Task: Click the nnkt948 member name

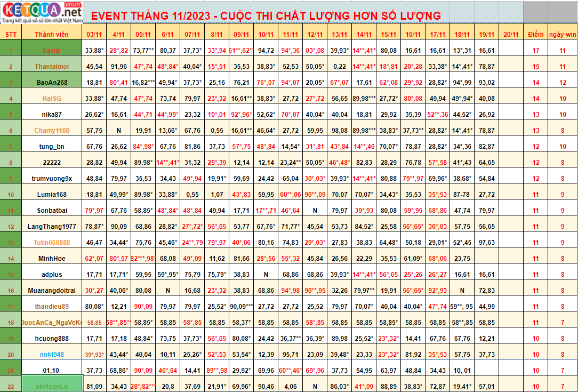Action: [x=52, y=355]
